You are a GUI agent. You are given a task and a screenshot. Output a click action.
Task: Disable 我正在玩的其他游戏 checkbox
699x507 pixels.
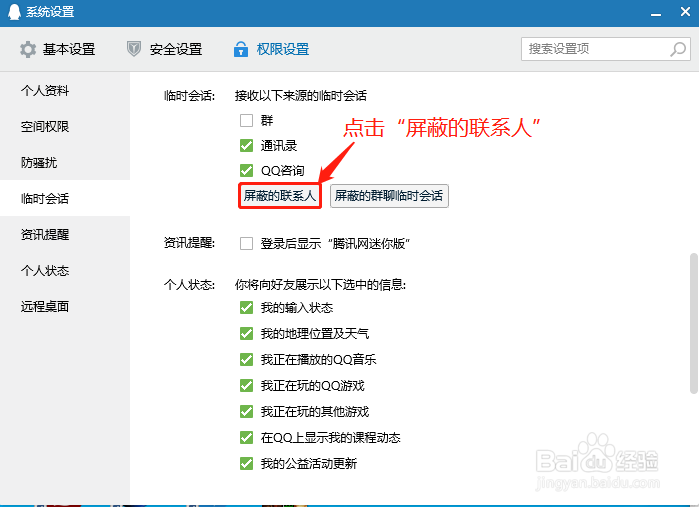point(247,411)
